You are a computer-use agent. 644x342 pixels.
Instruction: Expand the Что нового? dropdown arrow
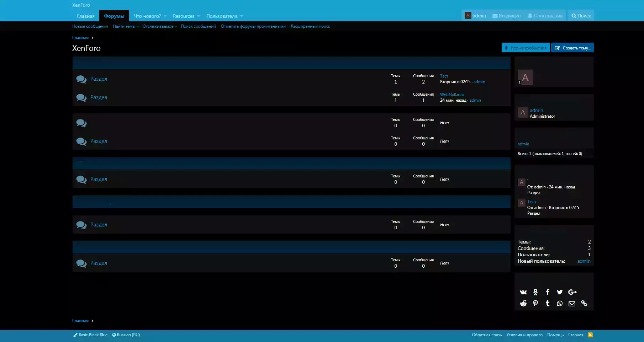(165, 16)
